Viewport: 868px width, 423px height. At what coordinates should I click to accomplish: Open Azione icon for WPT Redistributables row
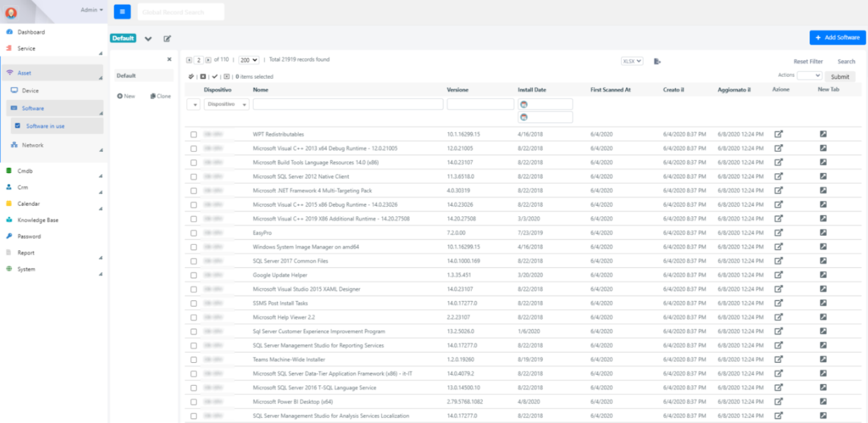click(779, 134)
